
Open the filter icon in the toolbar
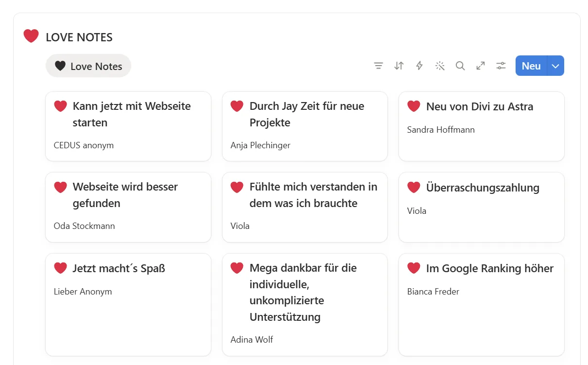click(379, 66)
